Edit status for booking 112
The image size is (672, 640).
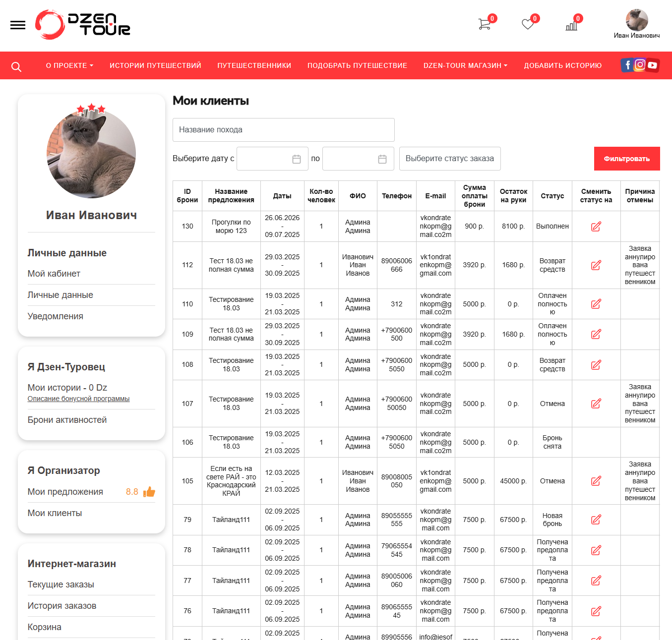pyautogui.click(x=596, y=265)
